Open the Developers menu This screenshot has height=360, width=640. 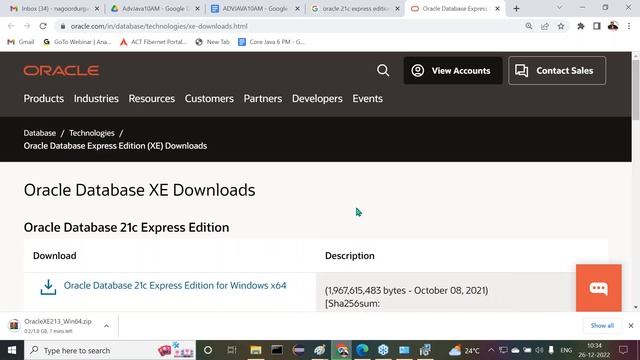(x=317, y=98)
